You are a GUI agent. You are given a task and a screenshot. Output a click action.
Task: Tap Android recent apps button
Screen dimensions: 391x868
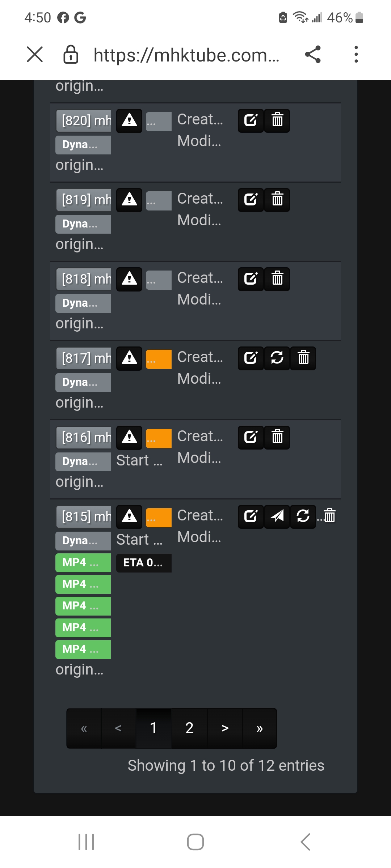tap(86, 842)
